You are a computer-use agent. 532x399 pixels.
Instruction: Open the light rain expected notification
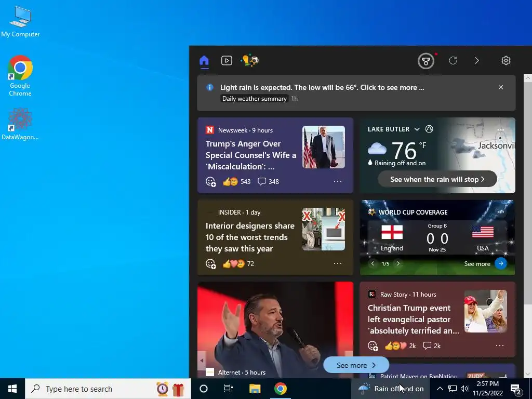pos(322,87)
